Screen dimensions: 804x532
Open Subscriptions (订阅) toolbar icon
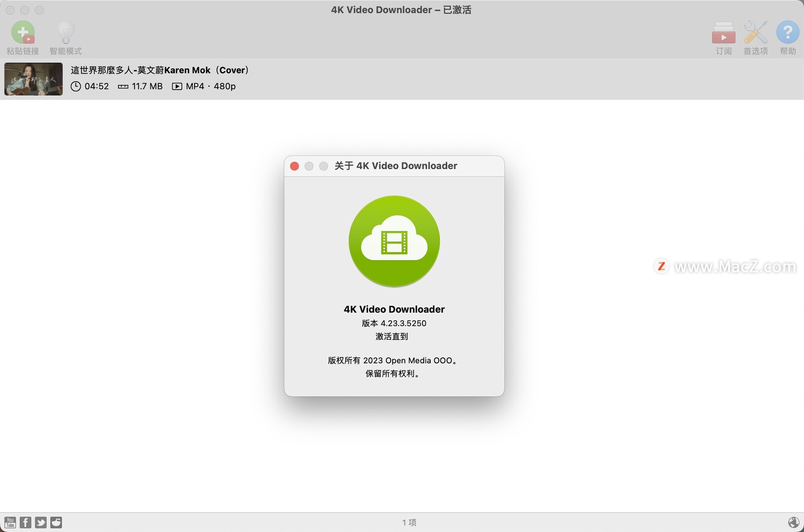(x=724, y=33)
